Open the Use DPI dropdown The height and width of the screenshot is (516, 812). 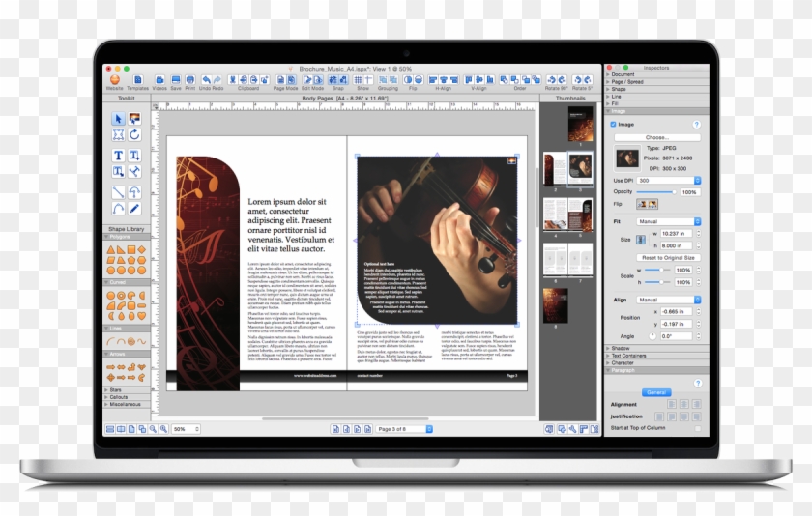tap(669, 181)
